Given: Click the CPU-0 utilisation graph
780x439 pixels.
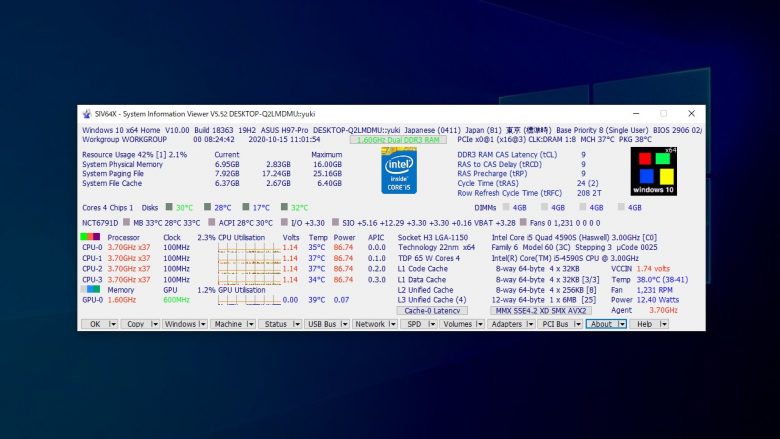Looking at the screenshot, I should pos(249,248).
